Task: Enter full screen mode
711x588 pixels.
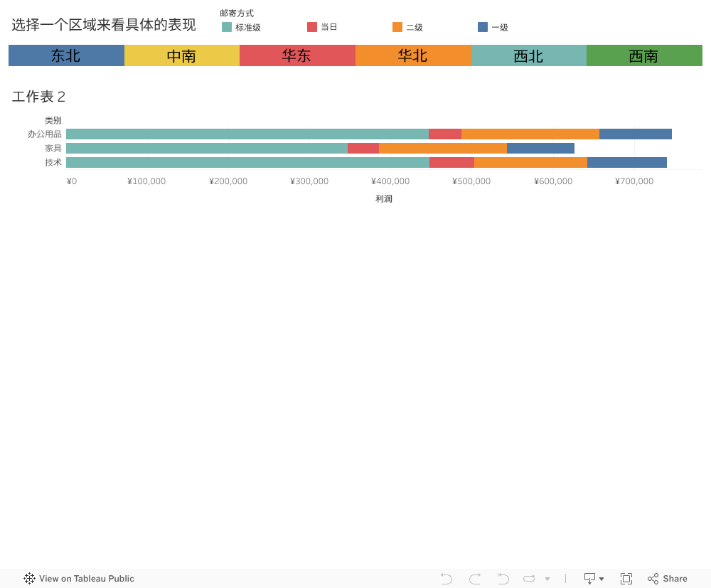Action: 626,579
